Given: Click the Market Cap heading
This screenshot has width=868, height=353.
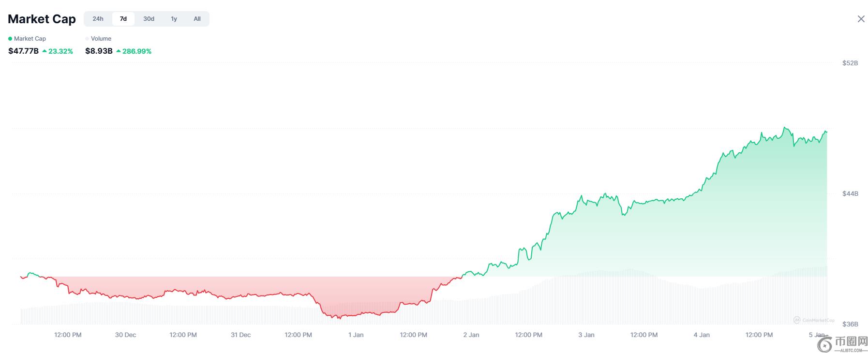Looking at the screenshot, I should 42,19.
